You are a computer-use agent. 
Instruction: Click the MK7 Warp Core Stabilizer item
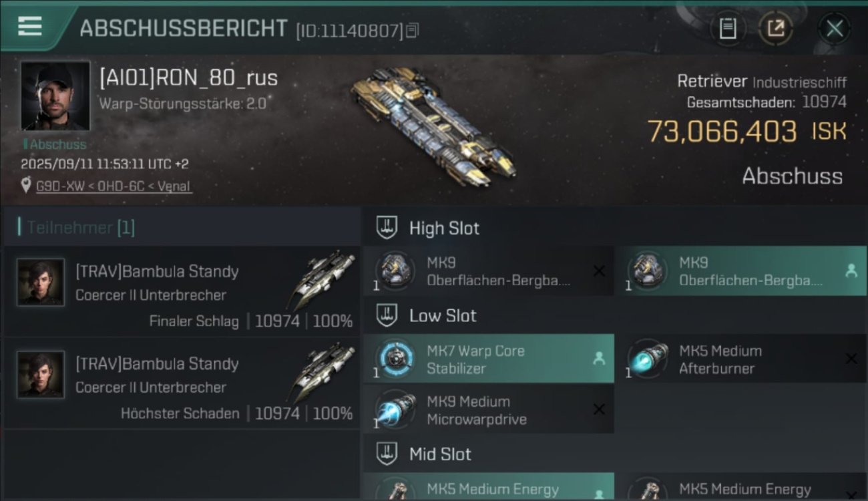489,359
